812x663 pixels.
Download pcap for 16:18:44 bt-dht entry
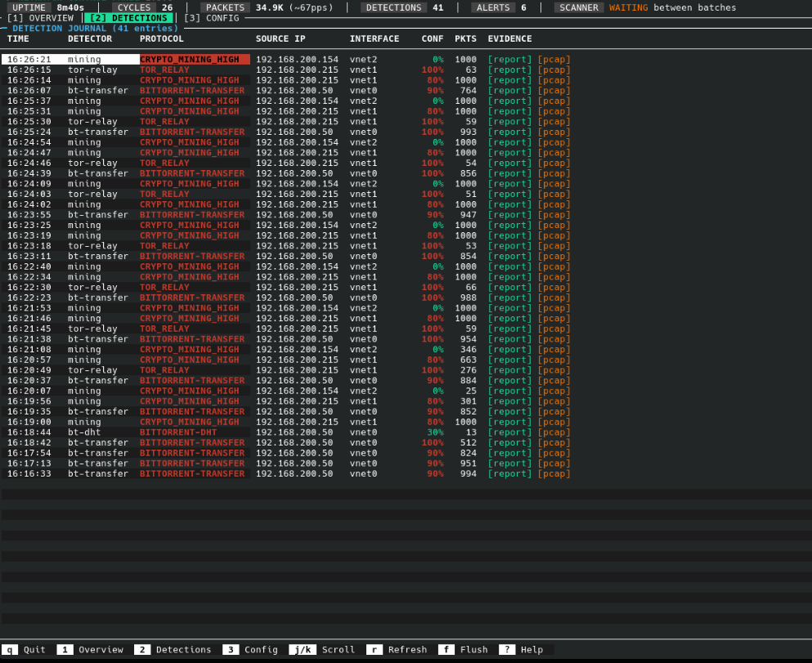coord(554,432)
